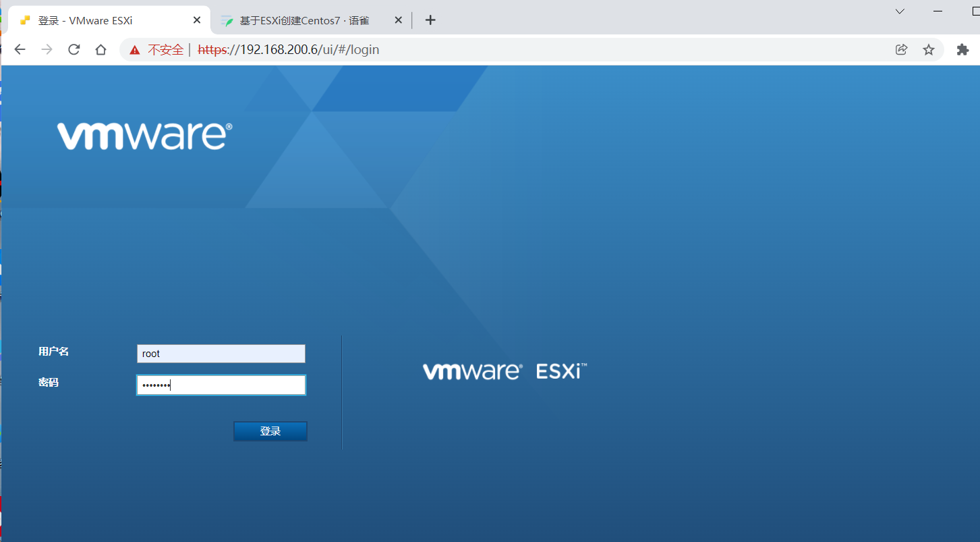
Task: Click the red not-secure warning icon
Action: click(x=135, y=49)
